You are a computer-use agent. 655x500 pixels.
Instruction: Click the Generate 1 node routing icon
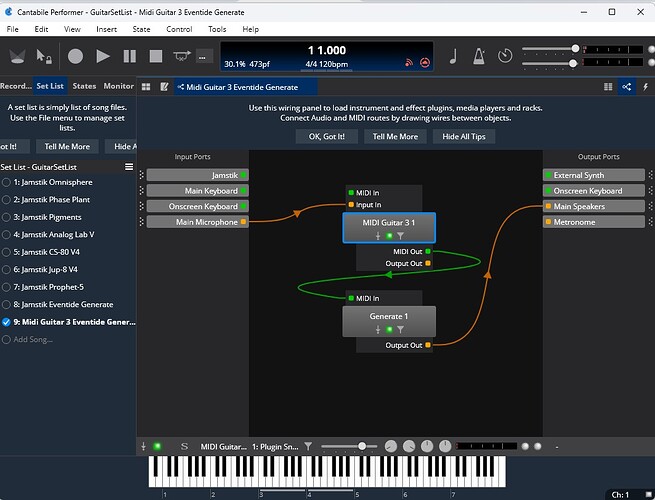click(x=378, y=330)
